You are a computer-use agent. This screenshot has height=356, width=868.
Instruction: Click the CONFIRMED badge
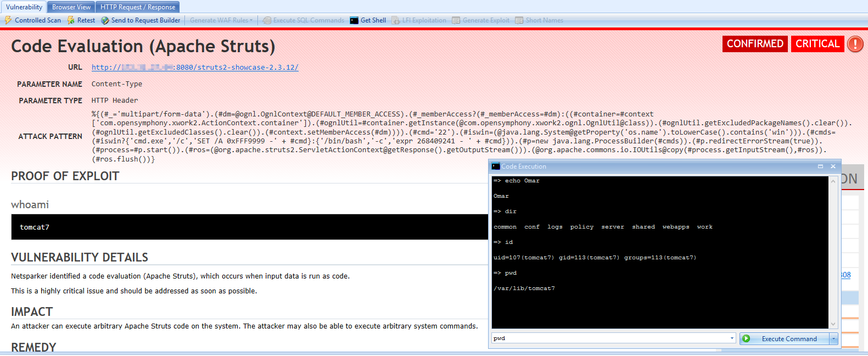tap(755, 44)
